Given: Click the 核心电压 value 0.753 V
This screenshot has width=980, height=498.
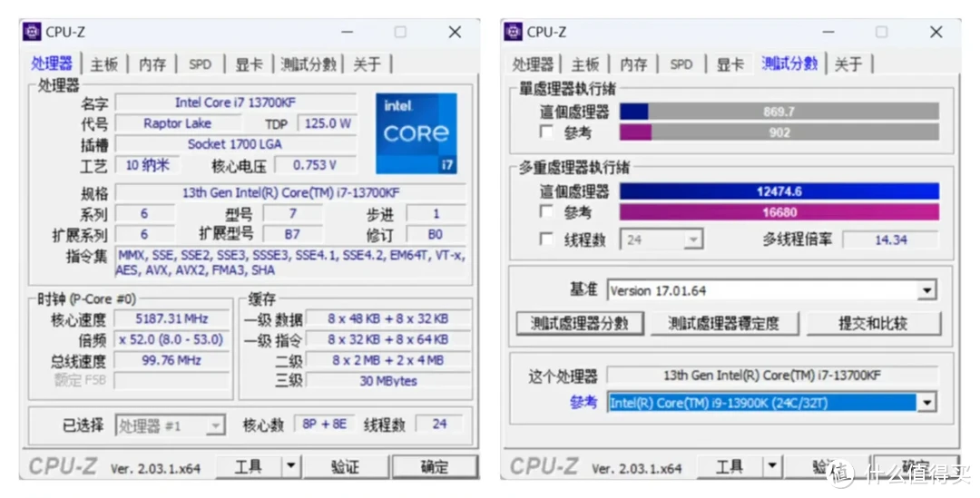Looking at the screenshot, I should point(315,165).
